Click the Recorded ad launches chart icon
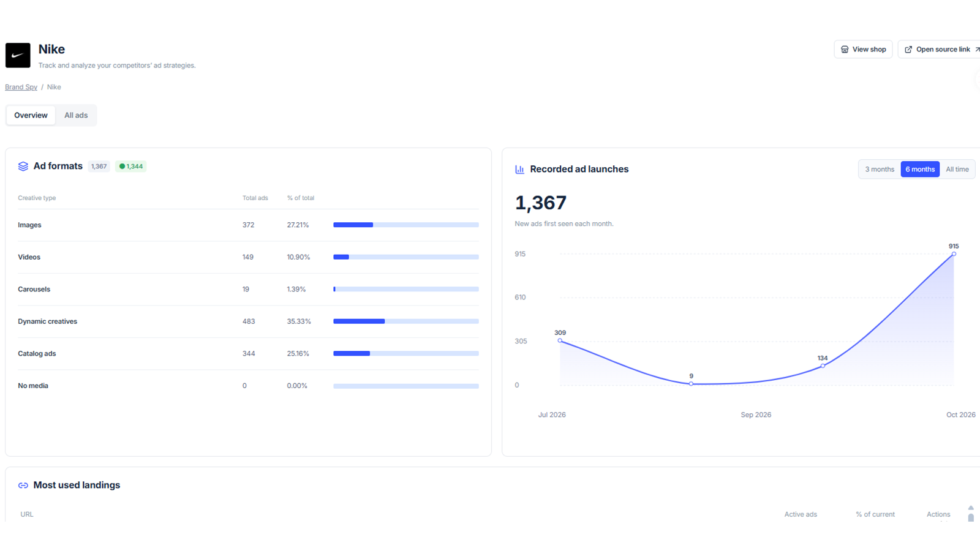980x551 pixels. (x=519, y=170)
